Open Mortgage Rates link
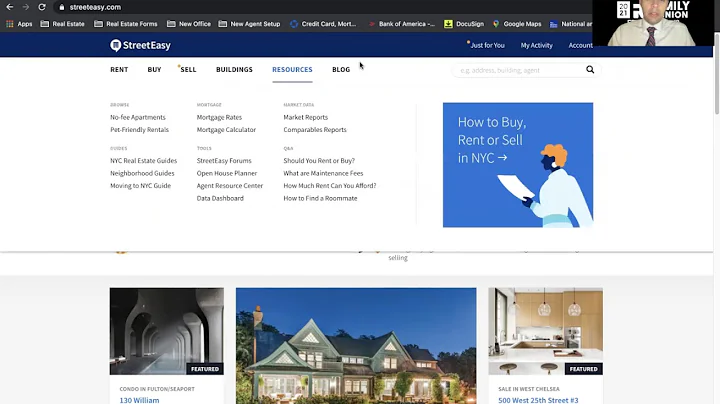The image size is (720, 404). tap(219, 117)
